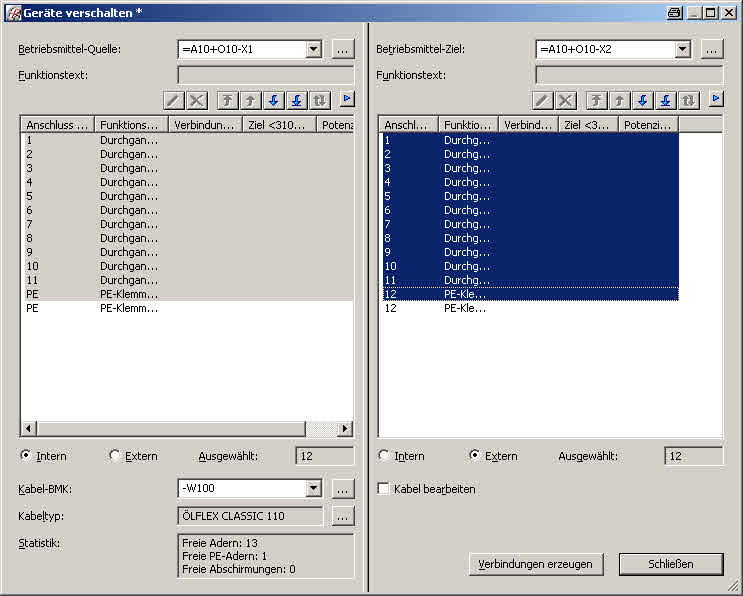The width and height of the screenshot is (743, 596).
Task: Click the Ziel <310... column header in the source list
Action: tap(280, 125)
